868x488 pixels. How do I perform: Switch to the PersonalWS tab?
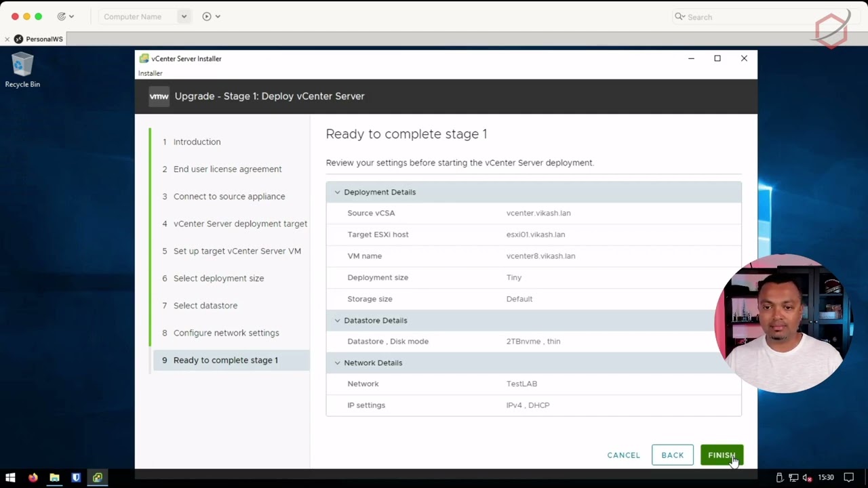39,39
